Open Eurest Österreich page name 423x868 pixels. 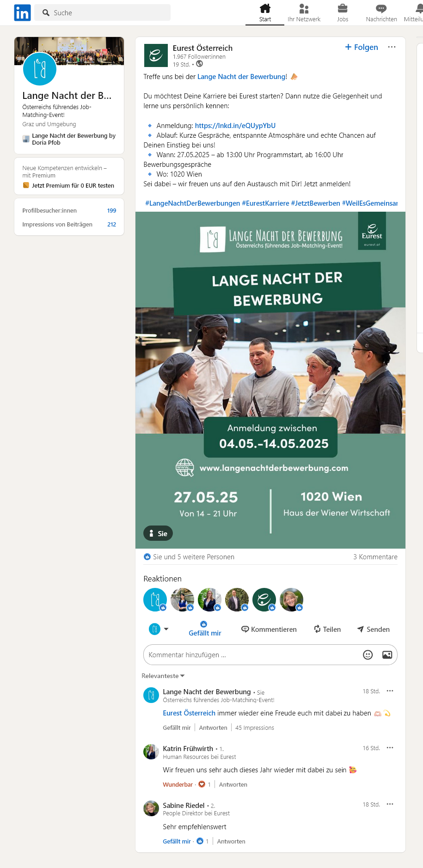click(202, 48)
